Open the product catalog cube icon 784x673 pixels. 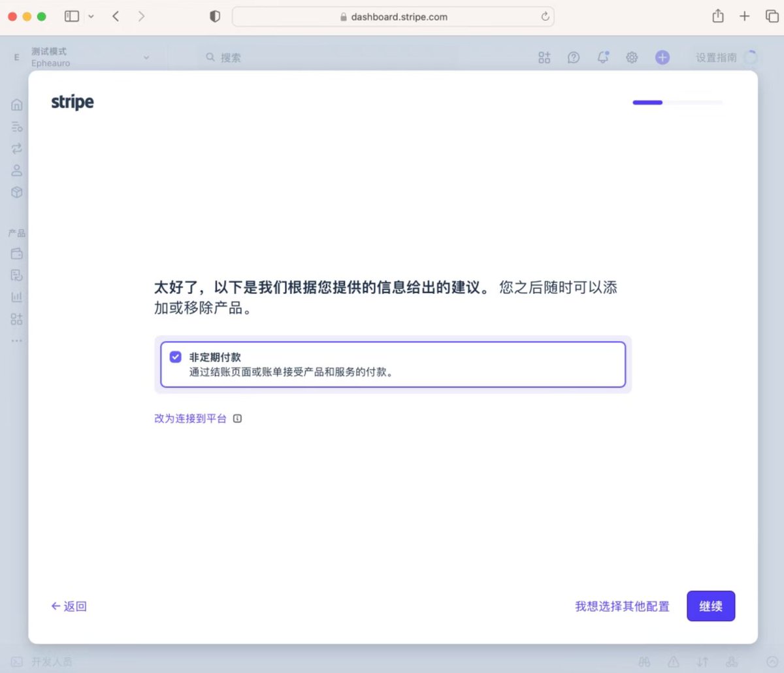pyautogui.click(x=17, y=192)
